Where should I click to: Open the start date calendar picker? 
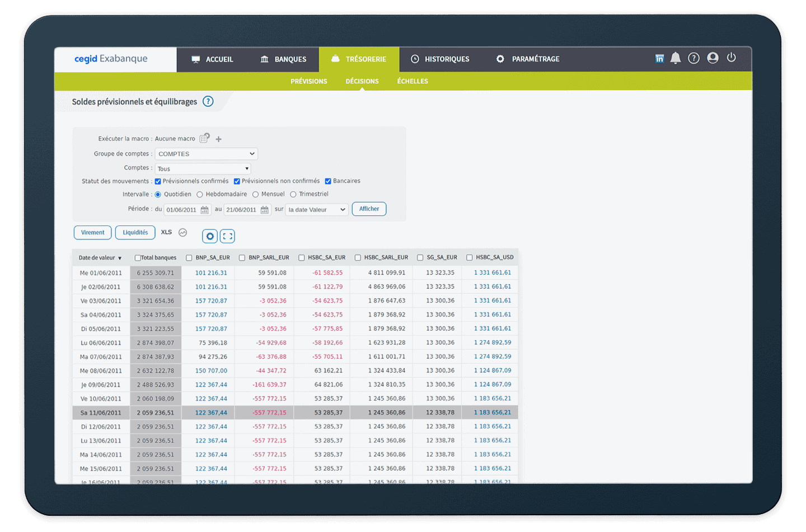click(x=205, y=210)
